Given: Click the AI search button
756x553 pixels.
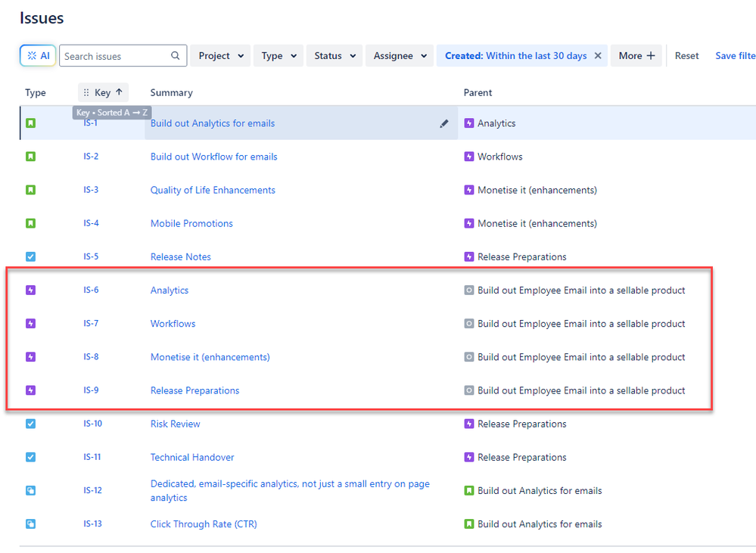Looking at the screenshot, I should (x=38, y=56).
